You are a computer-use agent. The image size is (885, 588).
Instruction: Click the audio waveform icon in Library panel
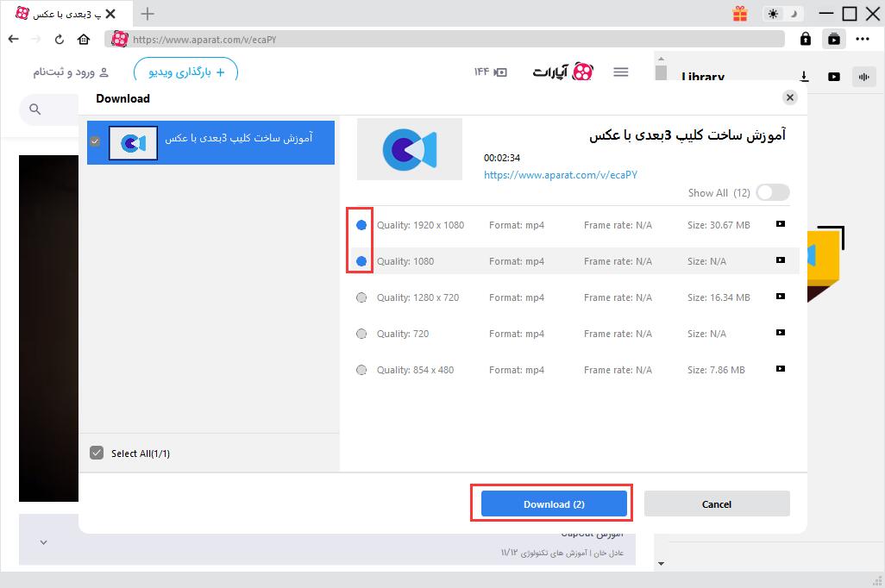[x=863, y=77]
